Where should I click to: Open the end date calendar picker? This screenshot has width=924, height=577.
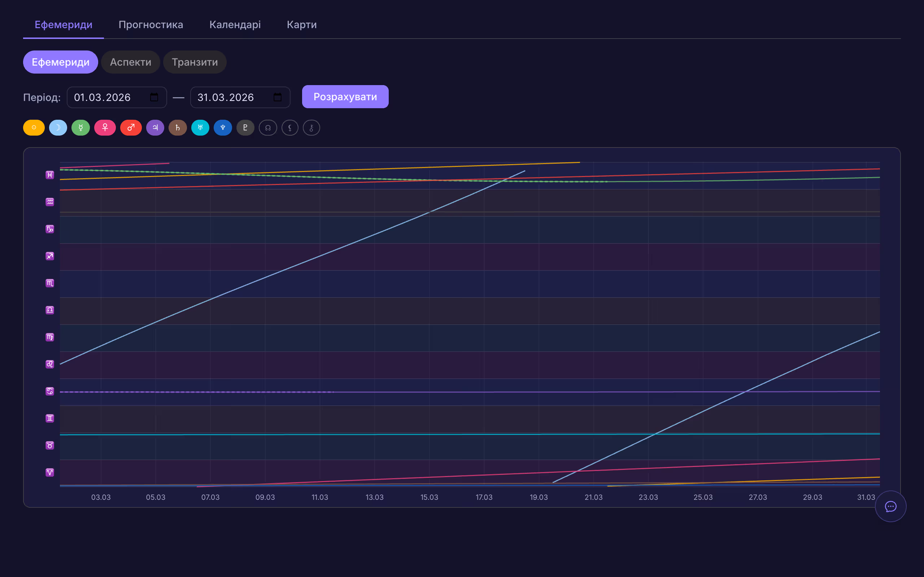pyautogui.click(x=278, y=97)
